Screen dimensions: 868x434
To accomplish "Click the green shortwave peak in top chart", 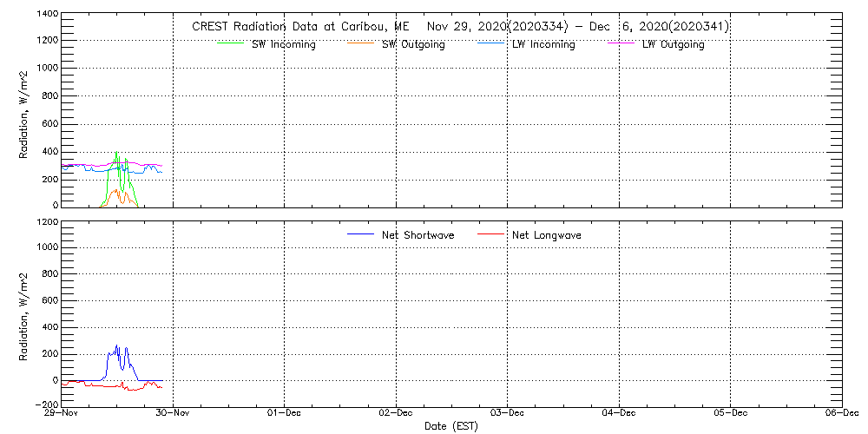I will (x=116, y=155).
